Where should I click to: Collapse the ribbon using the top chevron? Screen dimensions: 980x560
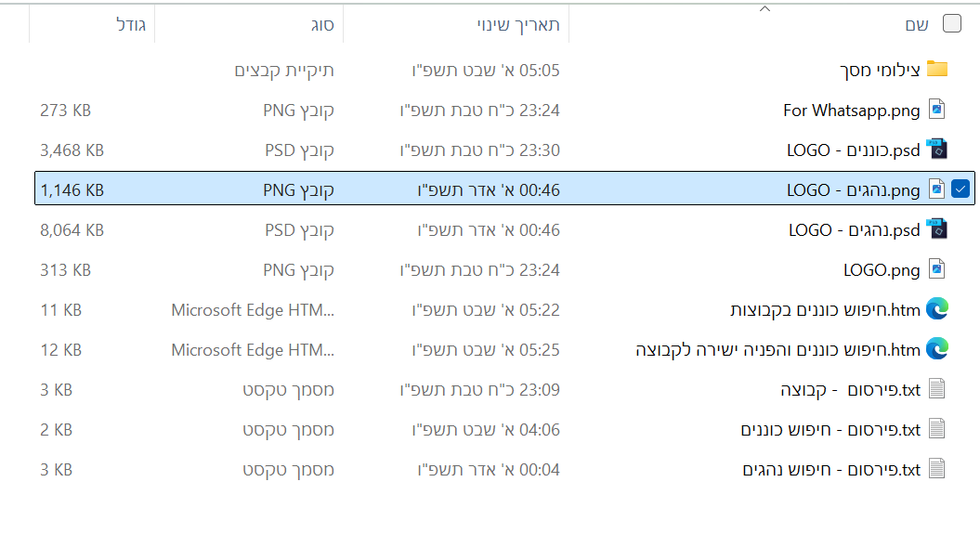click(x=764, y=7)
